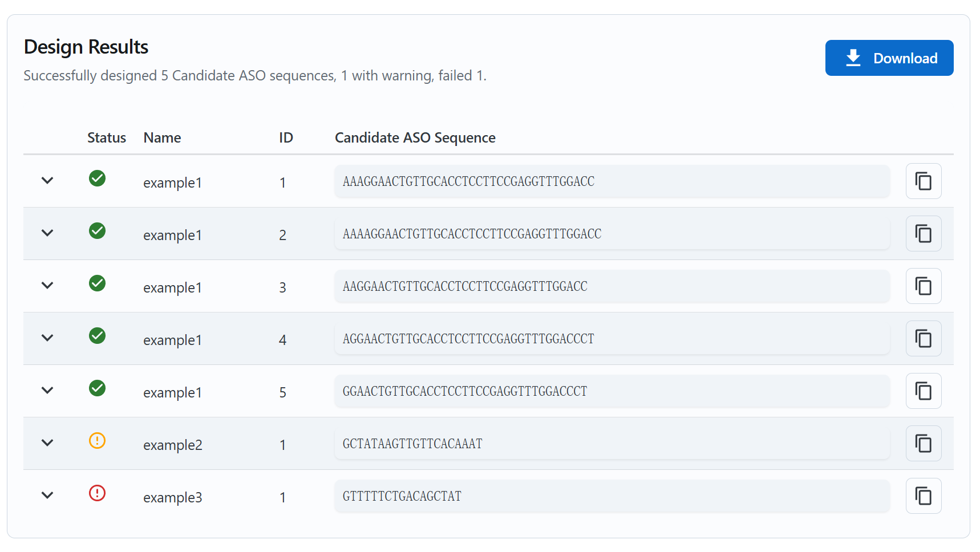The image size is (980, 552).
Task: Copy the example1 ID 5 sequence
Action: click(x=923, y=391)
